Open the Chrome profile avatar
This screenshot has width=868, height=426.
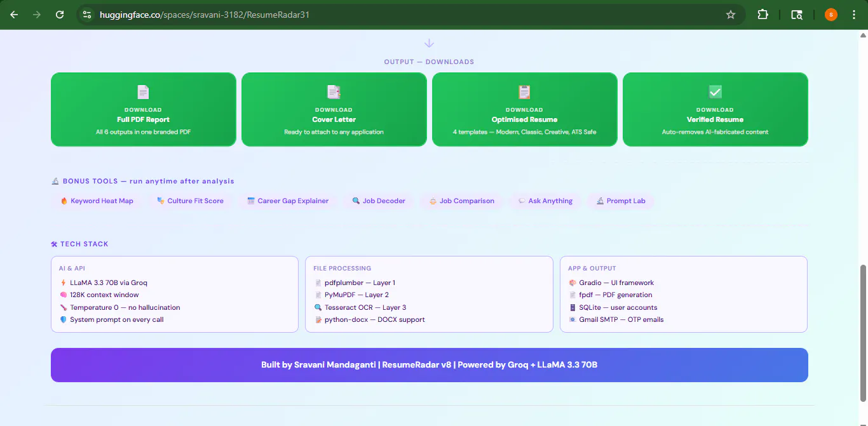pyautogui.click(x=831, y=15)
